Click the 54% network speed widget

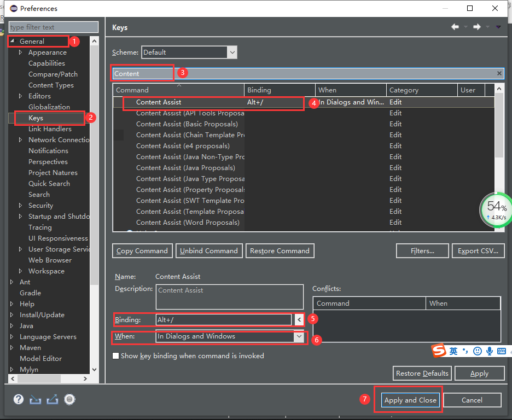496,211
